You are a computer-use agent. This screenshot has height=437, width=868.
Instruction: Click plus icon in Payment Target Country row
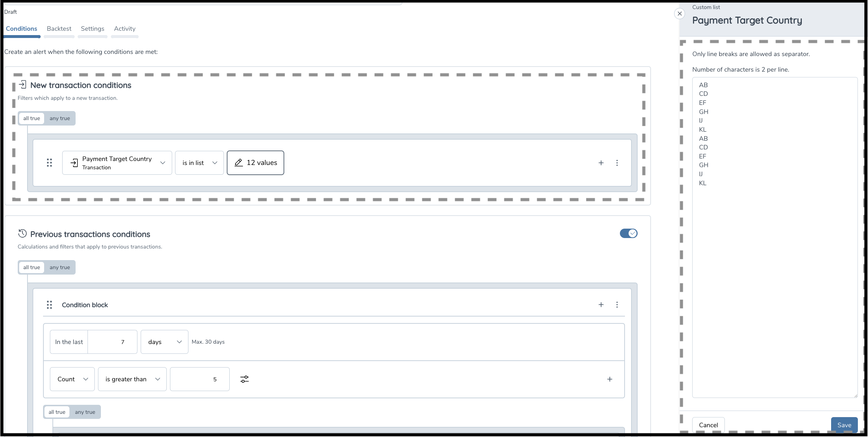click(601, 163)
